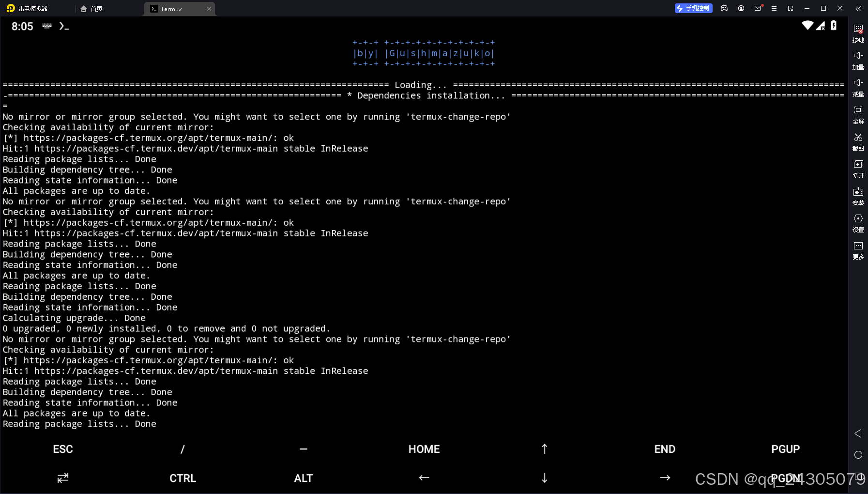Screen dimensions: 868x494
Task: Toggle the CTRL modifier key
Action: tap(183, 478)
